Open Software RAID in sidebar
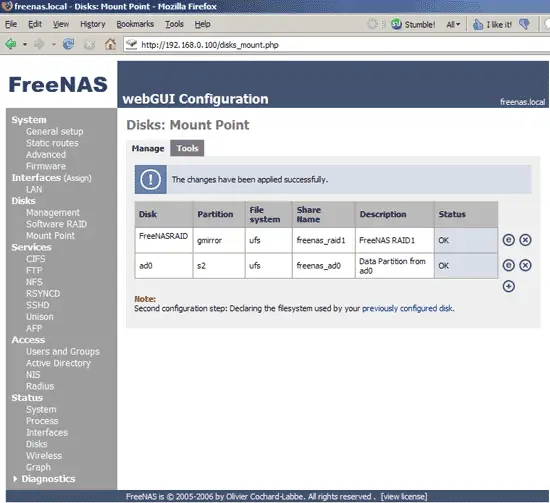Viewport: 550px width, 503px height. click(x=56, y=224)
